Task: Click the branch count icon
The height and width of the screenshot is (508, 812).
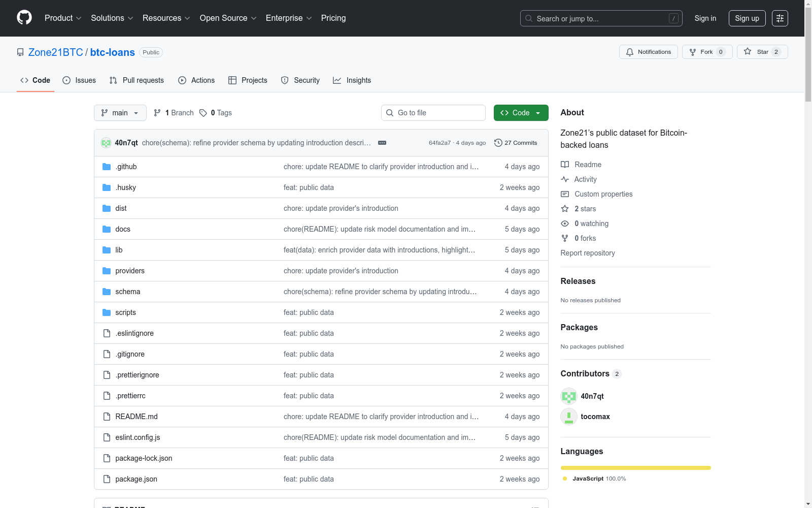Action: pyautogui.click(x=157, y=113)
